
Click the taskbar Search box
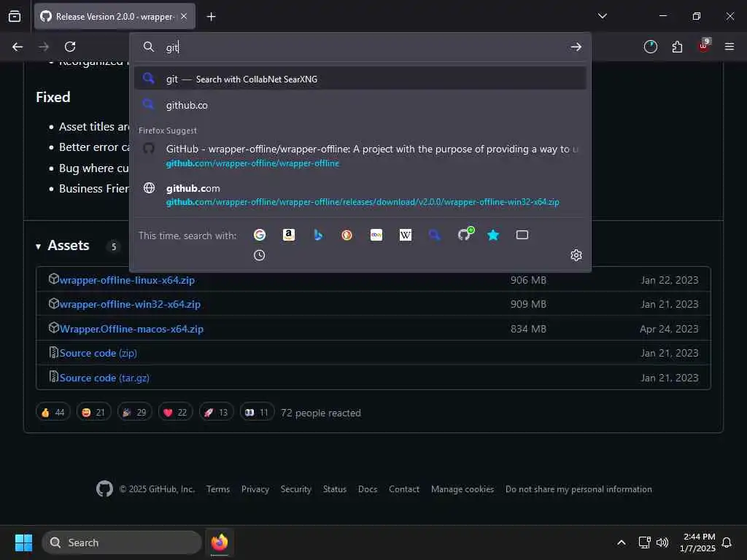coord(122,542)
